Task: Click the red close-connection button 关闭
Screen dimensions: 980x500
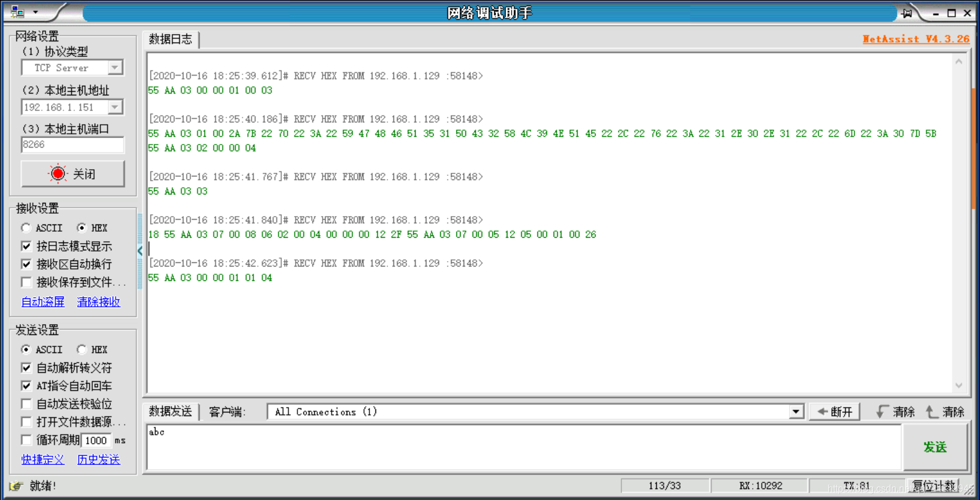Action: [x=73, y=174]
